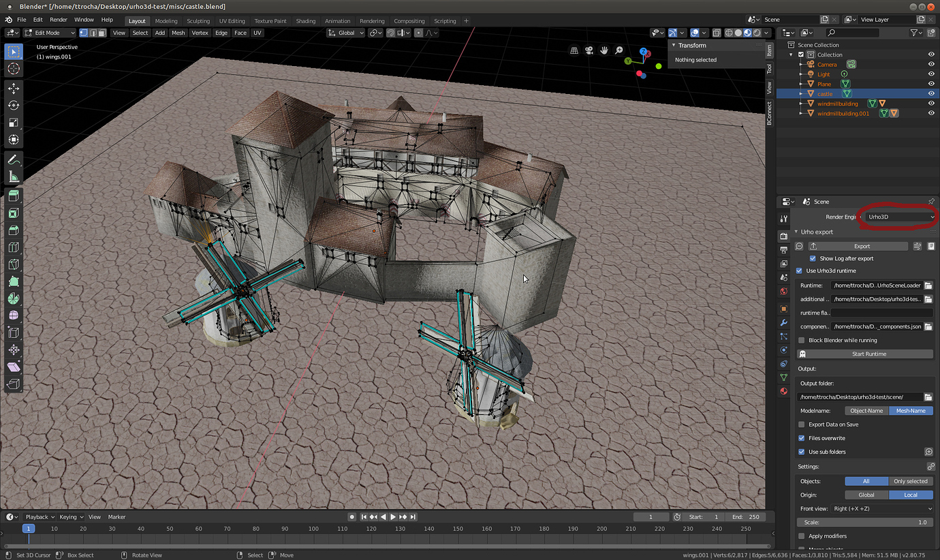Viewport: 940px width, 560px height.
Task: Open the Material properties tab icon
Action: pyautogui.click(x=784, y=391)
